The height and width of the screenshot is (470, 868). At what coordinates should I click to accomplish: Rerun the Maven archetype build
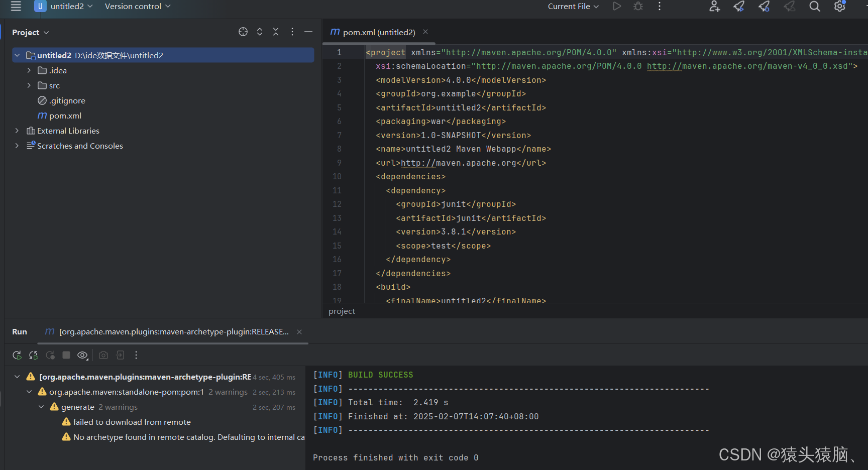point(17,355)
